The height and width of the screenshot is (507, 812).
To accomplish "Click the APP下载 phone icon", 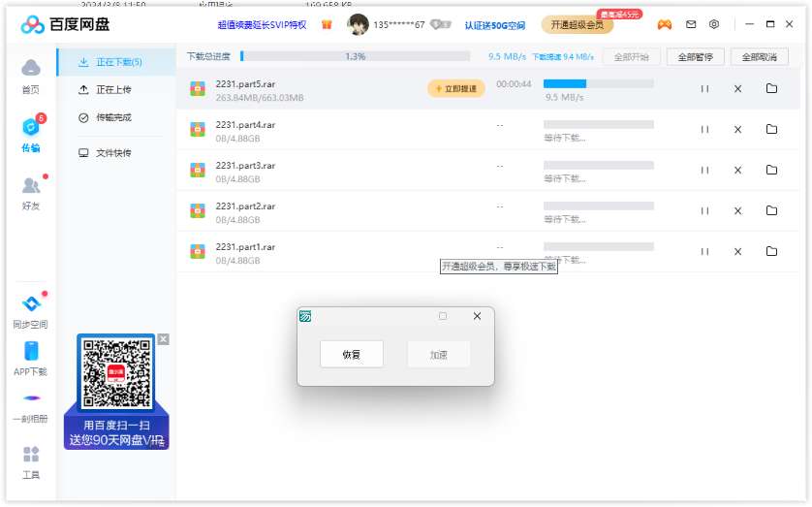I will [31, 357].
